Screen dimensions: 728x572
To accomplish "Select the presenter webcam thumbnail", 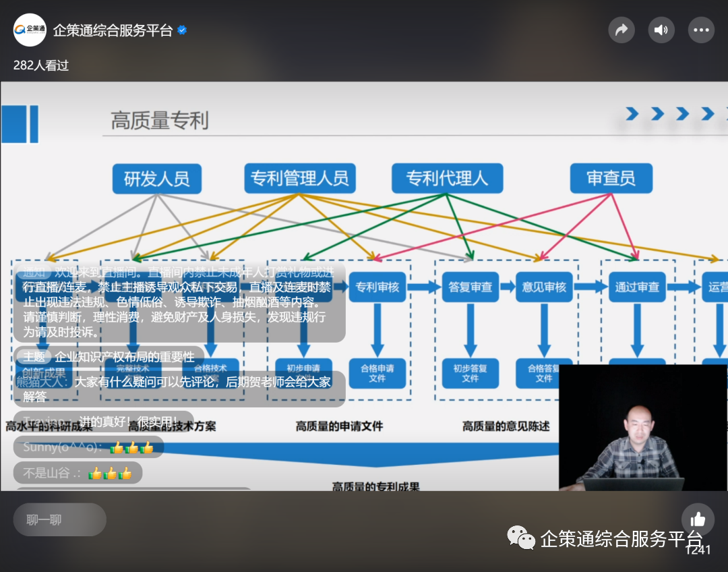I will point(642,428).
